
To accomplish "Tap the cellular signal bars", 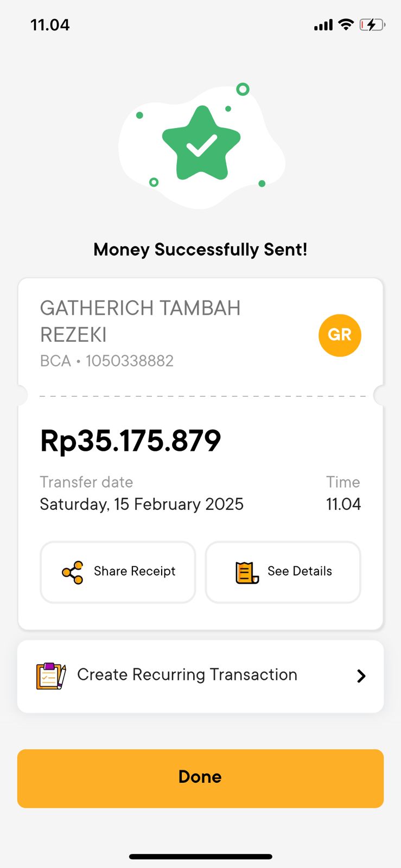I will [x=323, y=25].
